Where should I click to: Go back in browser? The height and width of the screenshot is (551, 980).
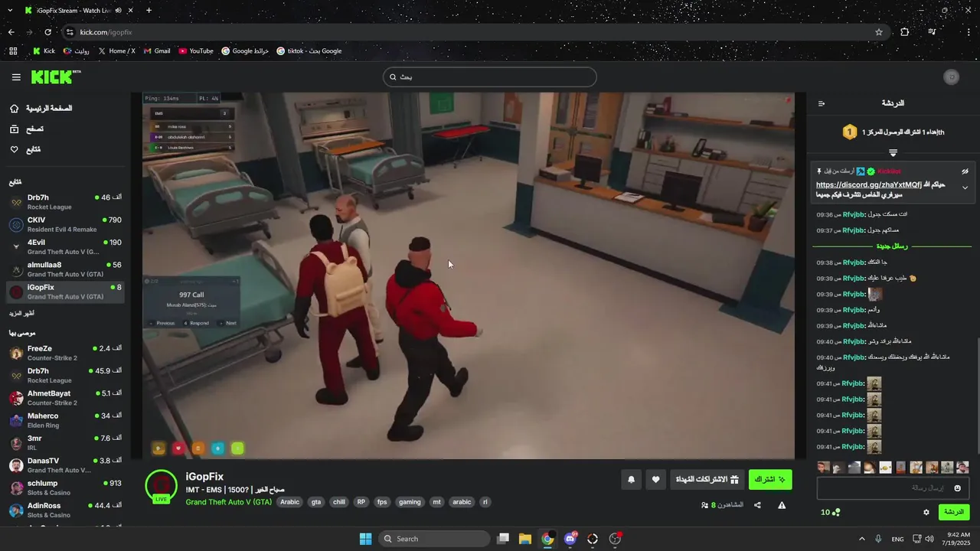[11, 32]
